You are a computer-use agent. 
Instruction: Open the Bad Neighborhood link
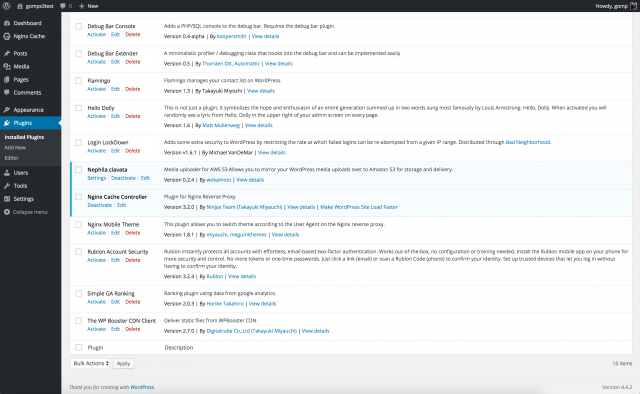528,142
